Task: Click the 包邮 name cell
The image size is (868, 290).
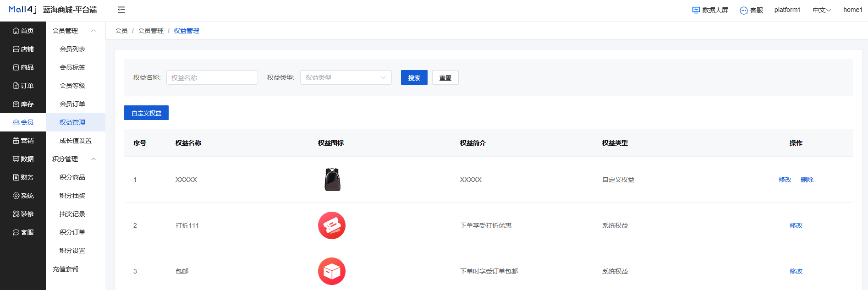Action: (182, 271)
